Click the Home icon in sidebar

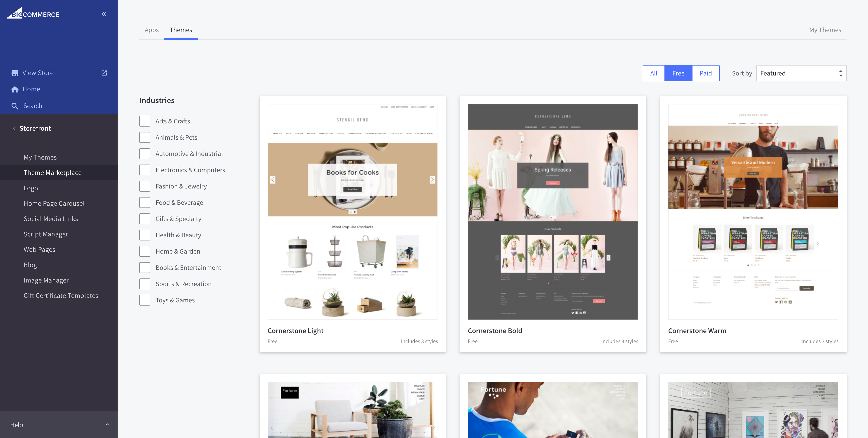point(15,89)
